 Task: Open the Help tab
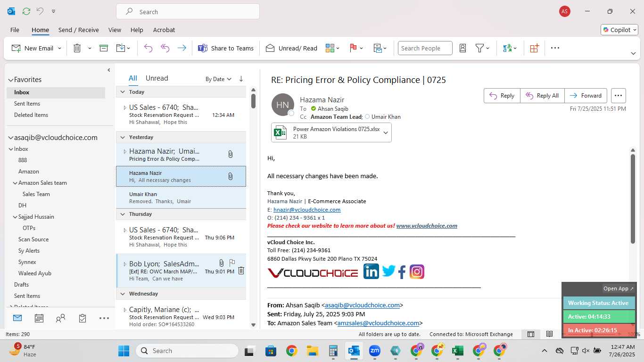(x=137, y=30)
